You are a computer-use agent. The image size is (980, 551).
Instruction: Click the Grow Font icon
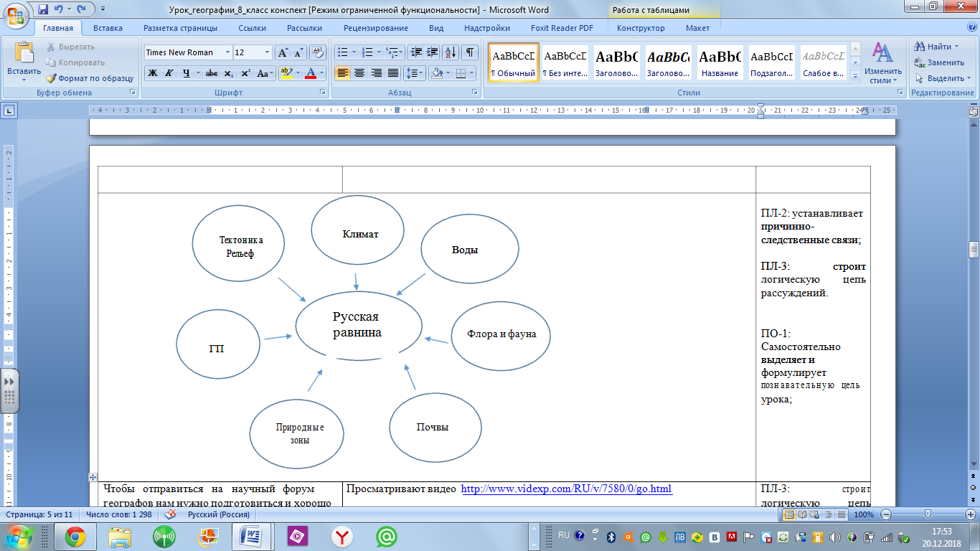click(283, 52)
